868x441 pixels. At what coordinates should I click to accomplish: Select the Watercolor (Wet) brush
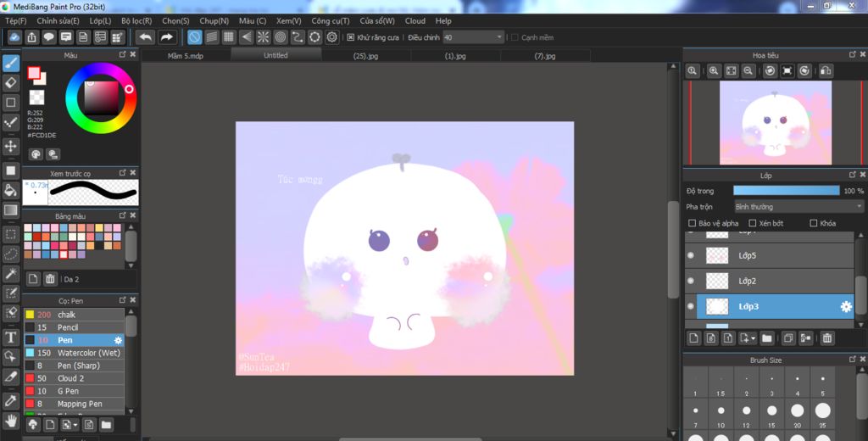[x=74, y=353]
